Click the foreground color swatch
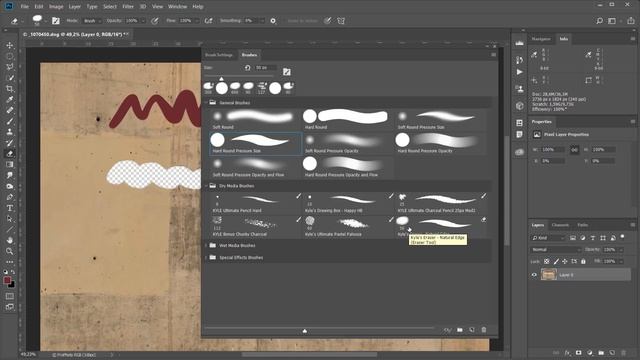Viewport: 640px width, 360px height. click(x=7, y=280)
